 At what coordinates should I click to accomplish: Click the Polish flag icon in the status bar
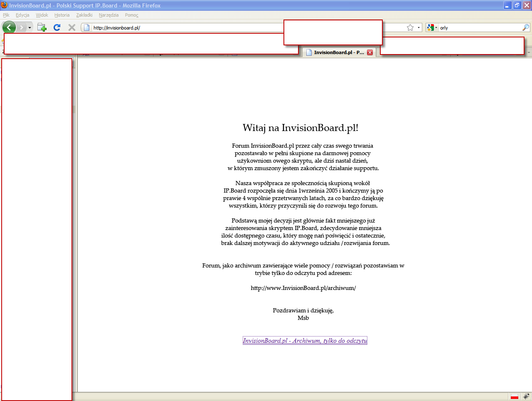tap(515, 396)
